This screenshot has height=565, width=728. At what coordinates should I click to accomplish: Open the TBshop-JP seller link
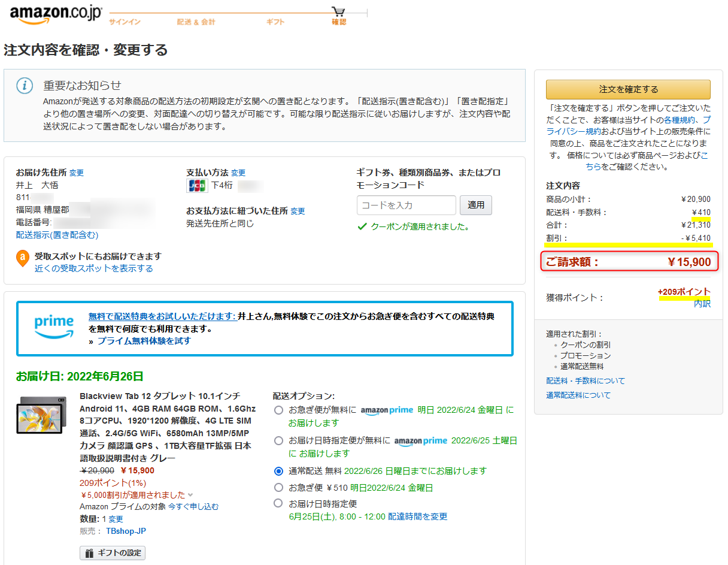tap(126, 531)
